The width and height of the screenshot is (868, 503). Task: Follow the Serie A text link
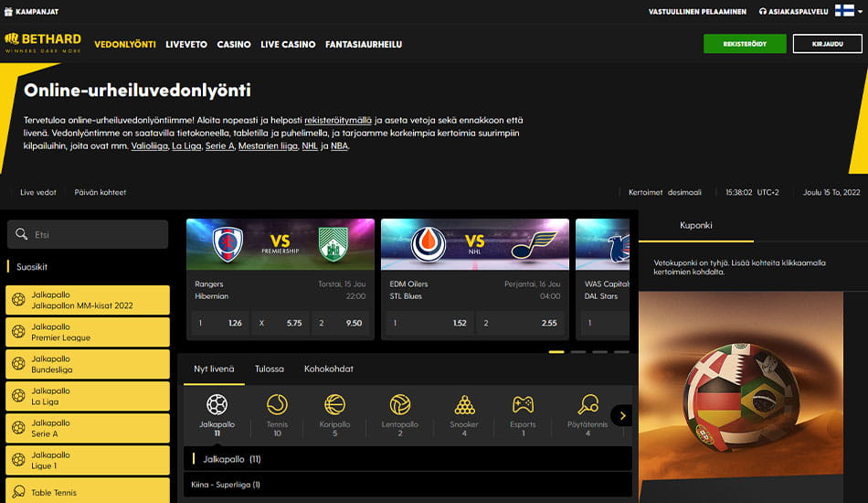tap(220, 146)
